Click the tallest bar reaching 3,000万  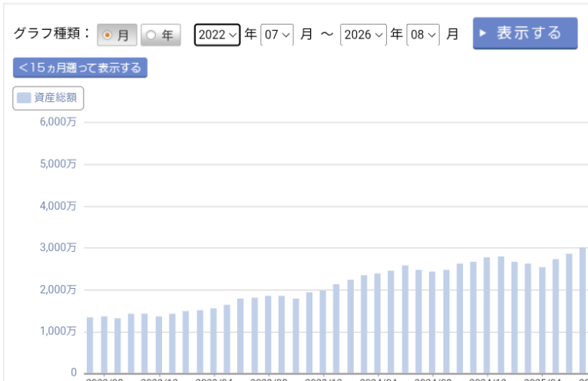pos(583,310)
